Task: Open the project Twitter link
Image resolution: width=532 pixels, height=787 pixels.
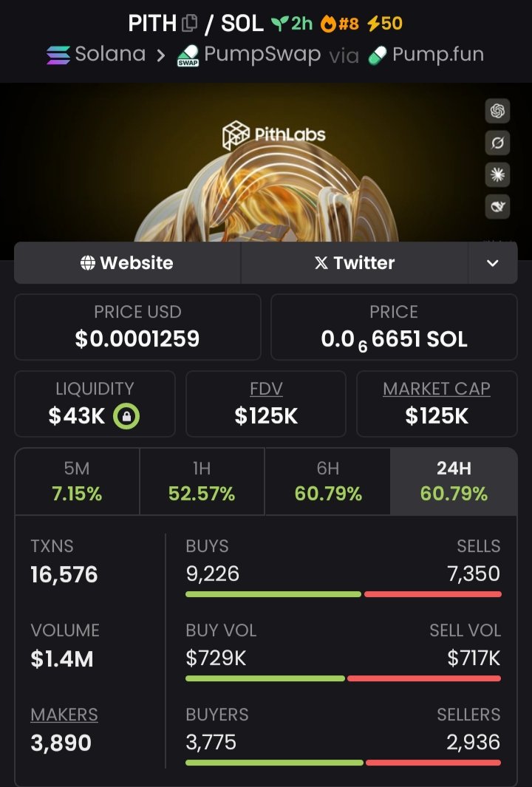Action: click(x=355, y=263)
